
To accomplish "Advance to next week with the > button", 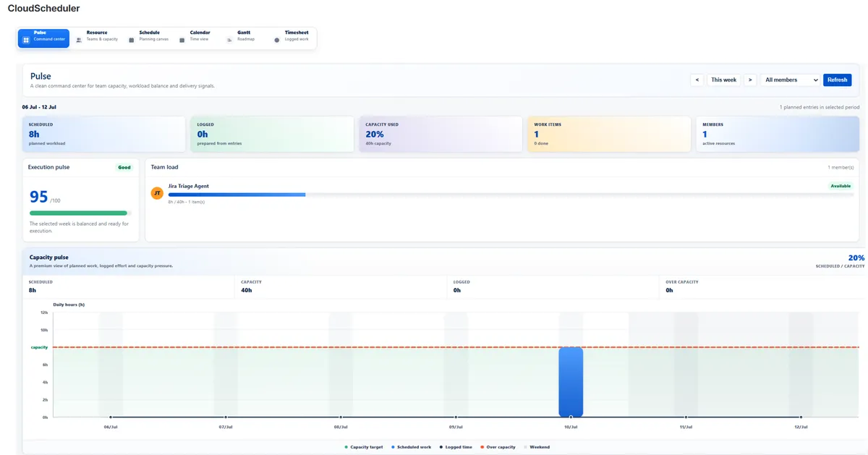I will pyautogui.click(x=750, y=80).
